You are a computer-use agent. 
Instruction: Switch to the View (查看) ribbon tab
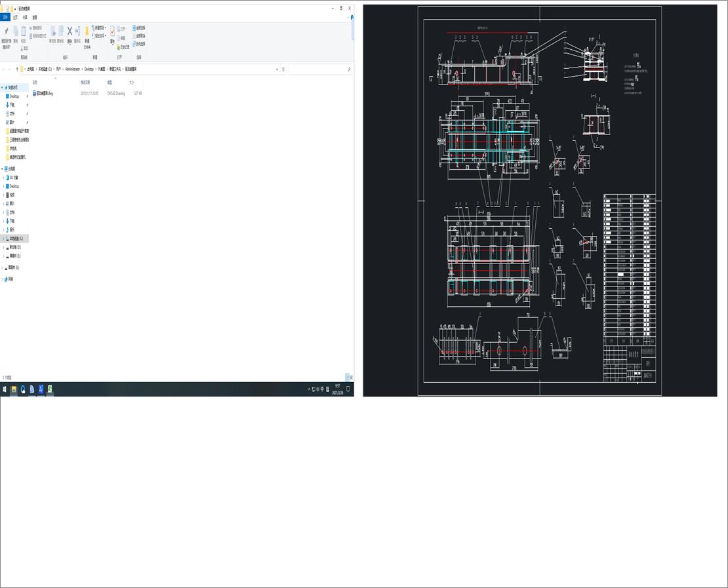pos(35,17)
